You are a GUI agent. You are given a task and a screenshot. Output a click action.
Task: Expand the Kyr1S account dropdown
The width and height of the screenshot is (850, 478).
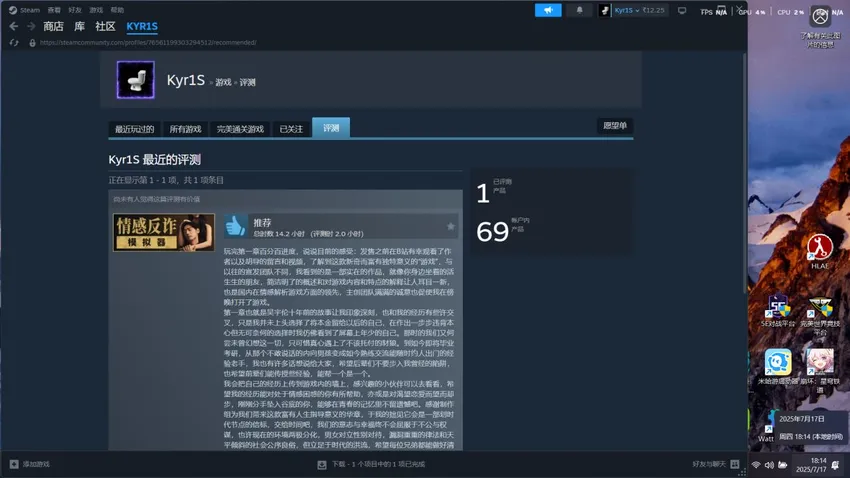(638, 10)
